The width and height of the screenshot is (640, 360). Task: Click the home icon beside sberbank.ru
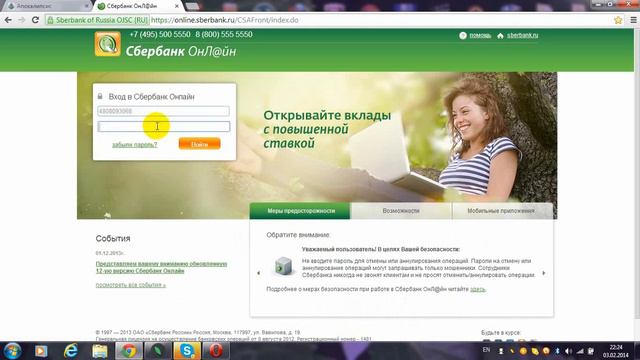[x=500, y=36]
